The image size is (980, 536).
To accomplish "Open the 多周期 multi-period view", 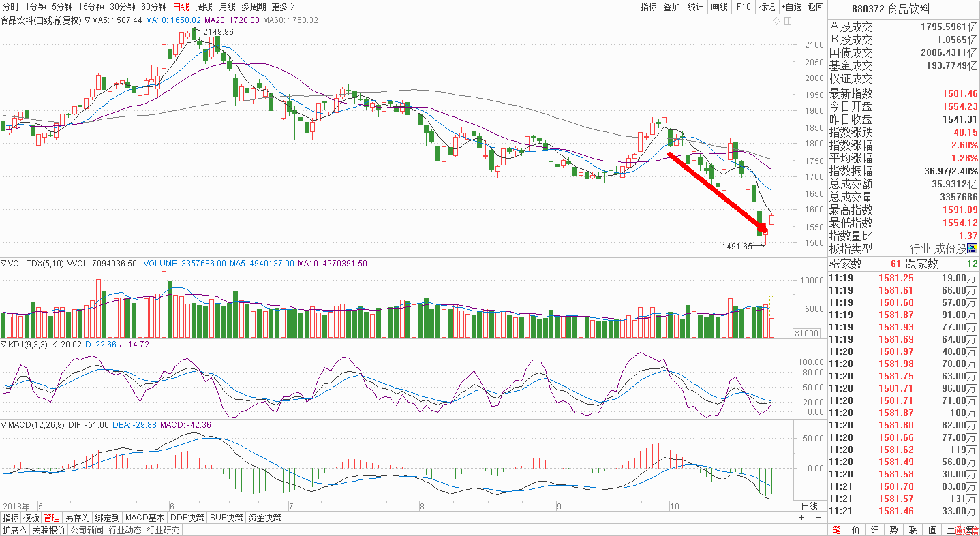I will point(254,7).
